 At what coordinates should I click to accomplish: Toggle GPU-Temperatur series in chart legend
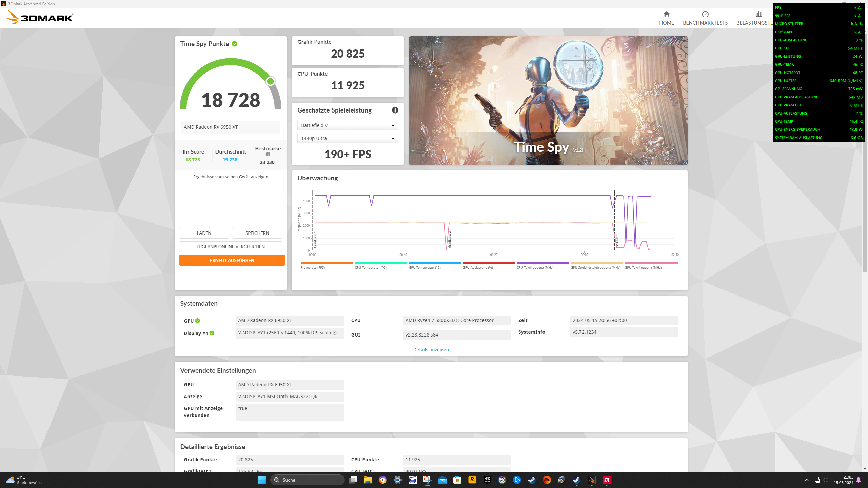pos(425,267)
